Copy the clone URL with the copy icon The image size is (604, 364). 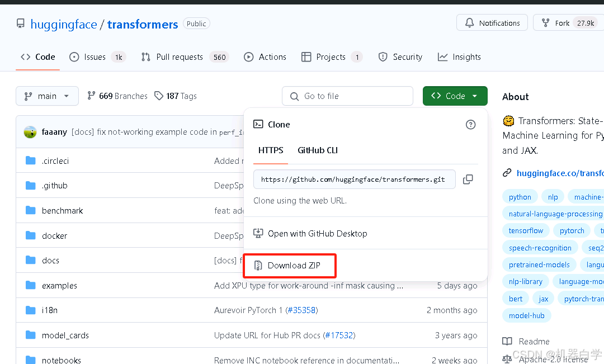[468, 179]
